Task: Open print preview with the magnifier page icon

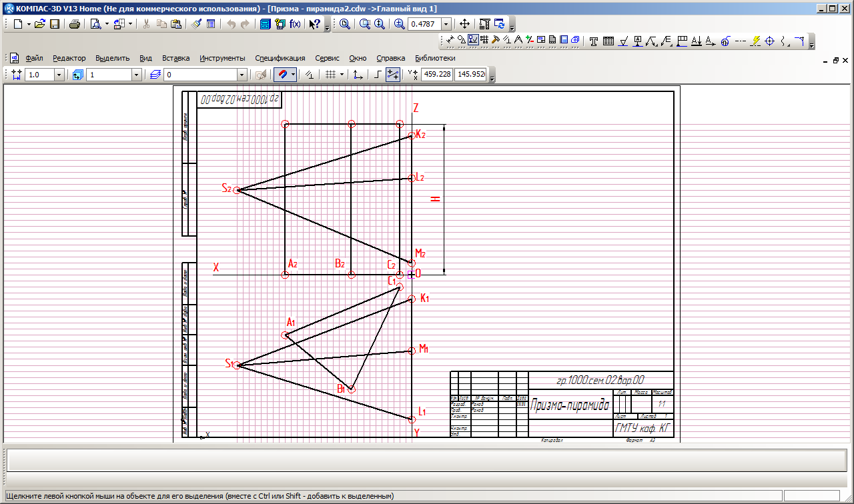Action: click(x=96, y=24)
